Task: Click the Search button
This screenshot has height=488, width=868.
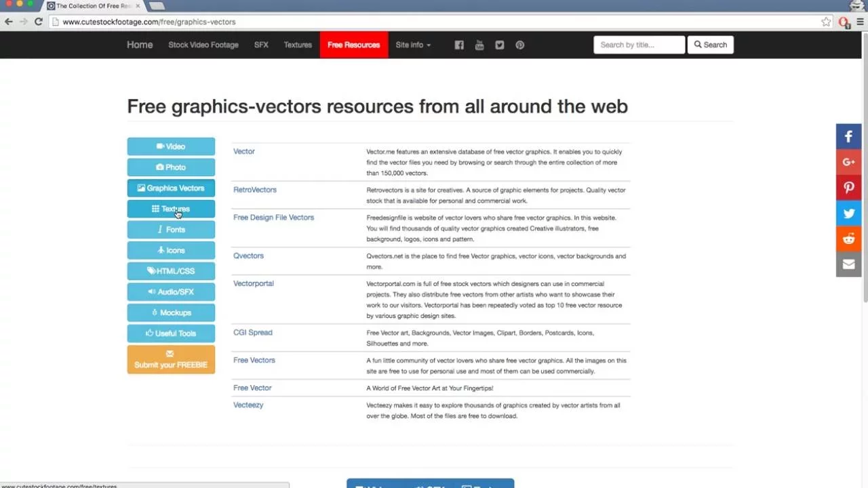Action: click(711, 45)
